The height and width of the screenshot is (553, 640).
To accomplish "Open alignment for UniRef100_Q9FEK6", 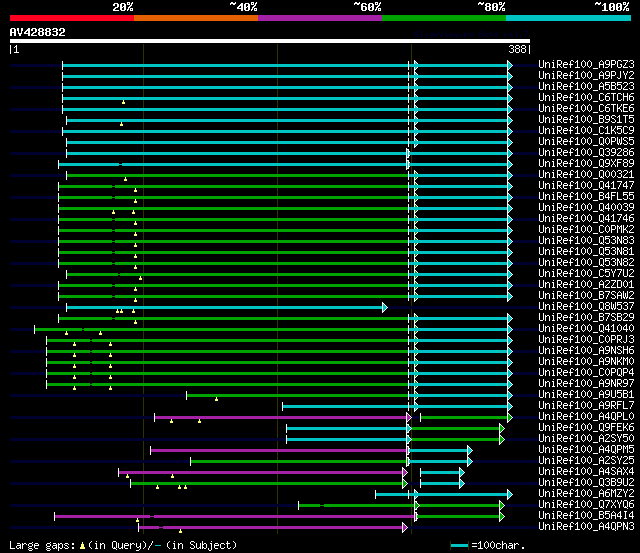I will [586, 428].
